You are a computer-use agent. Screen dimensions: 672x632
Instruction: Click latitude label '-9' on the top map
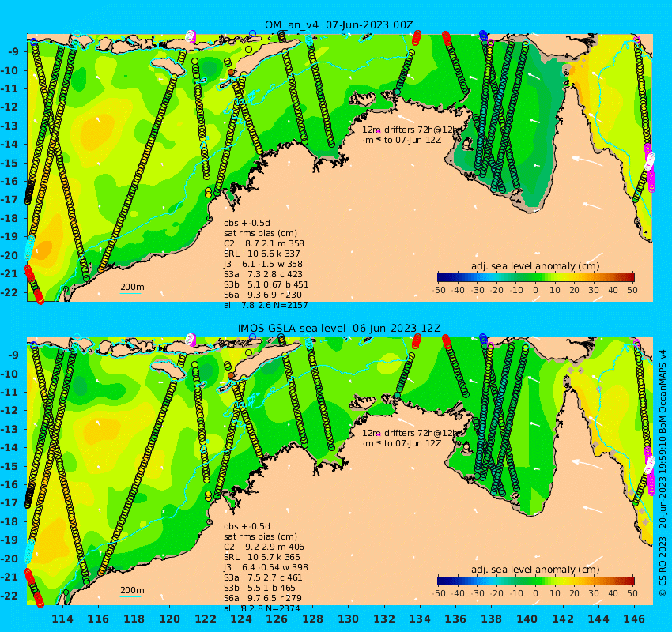click(14, 52)
